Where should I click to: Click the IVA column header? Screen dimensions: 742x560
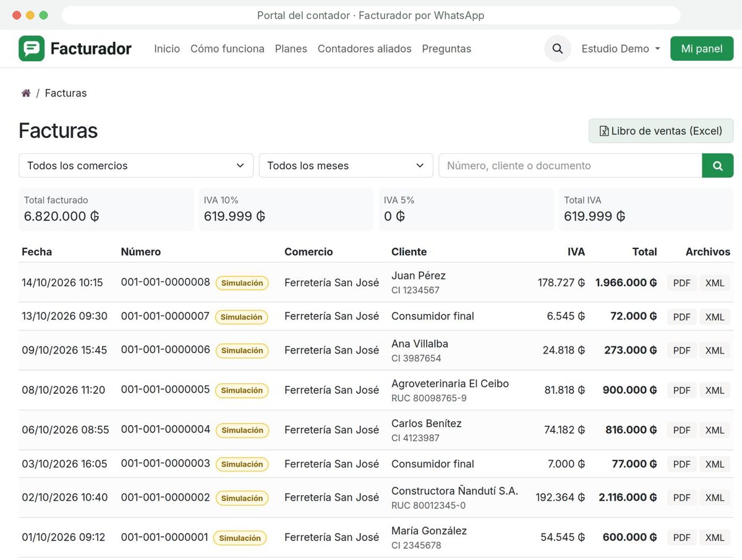coord(576,252)
